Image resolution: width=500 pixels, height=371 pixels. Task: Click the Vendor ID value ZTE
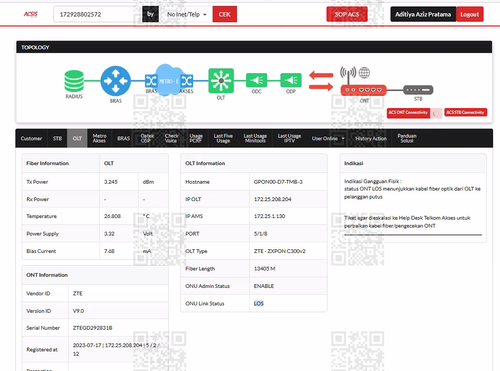78,294
